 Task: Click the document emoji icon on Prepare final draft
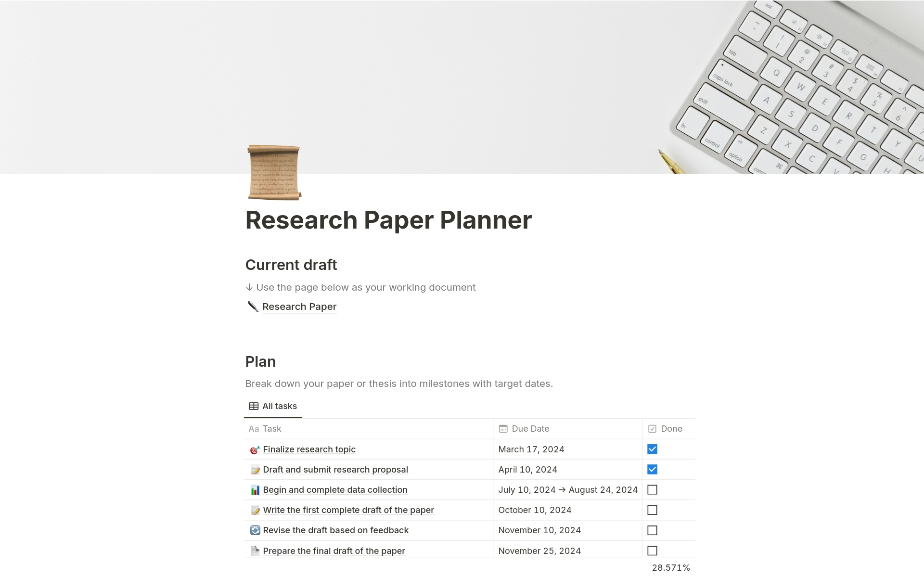coord(255,551)
